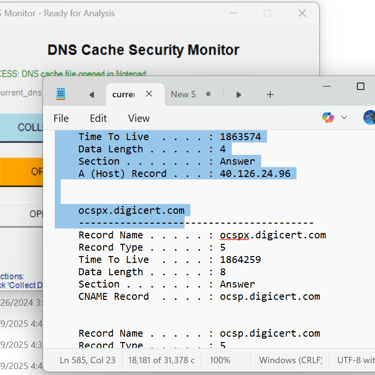
Task: Click the IP address 40.126.24.96
Action: [255, 174]
